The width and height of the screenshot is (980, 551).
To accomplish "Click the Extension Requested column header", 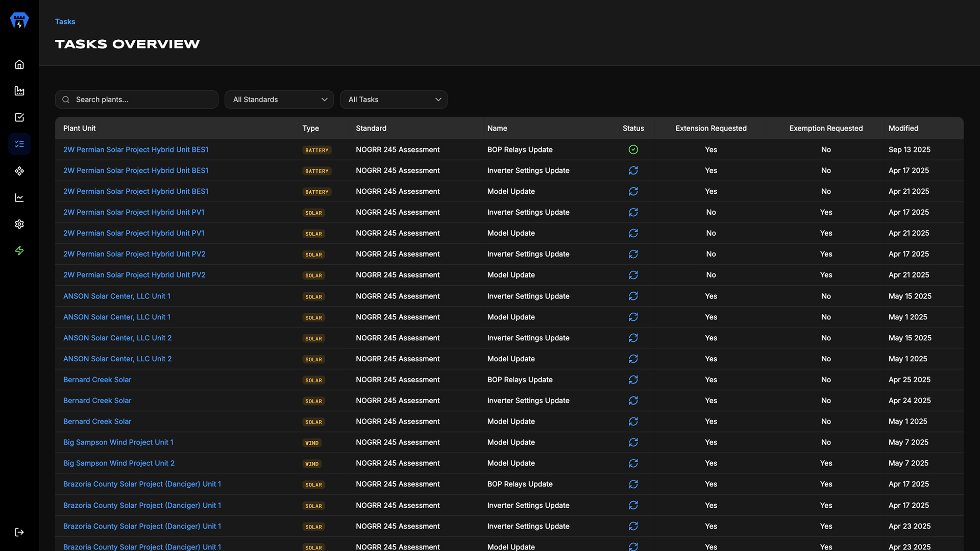I will [710, 128].
